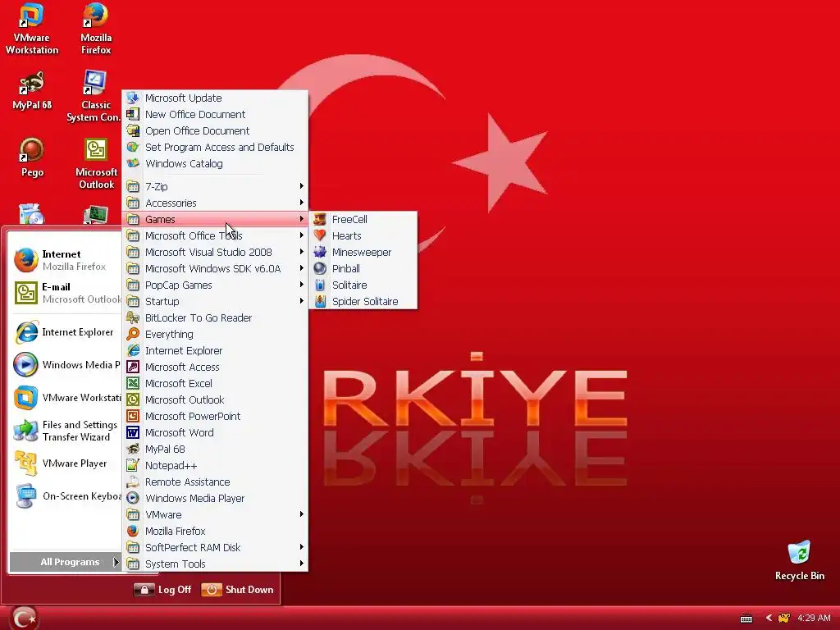The width and height of the screenshot is (840, 630).
Task: Launch FreeCell from Games submenu
Action: point(363,219)
